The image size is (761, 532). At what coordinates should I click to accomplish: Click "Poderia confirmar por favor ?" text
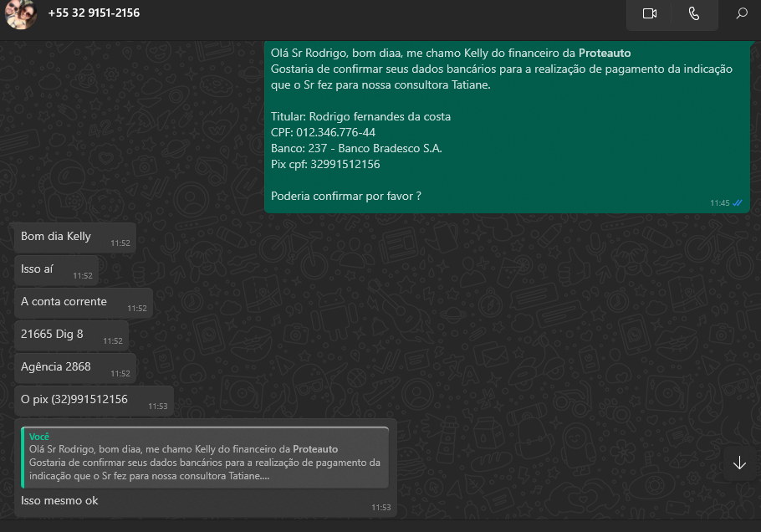pyautogui.click(x=345, y=196)
